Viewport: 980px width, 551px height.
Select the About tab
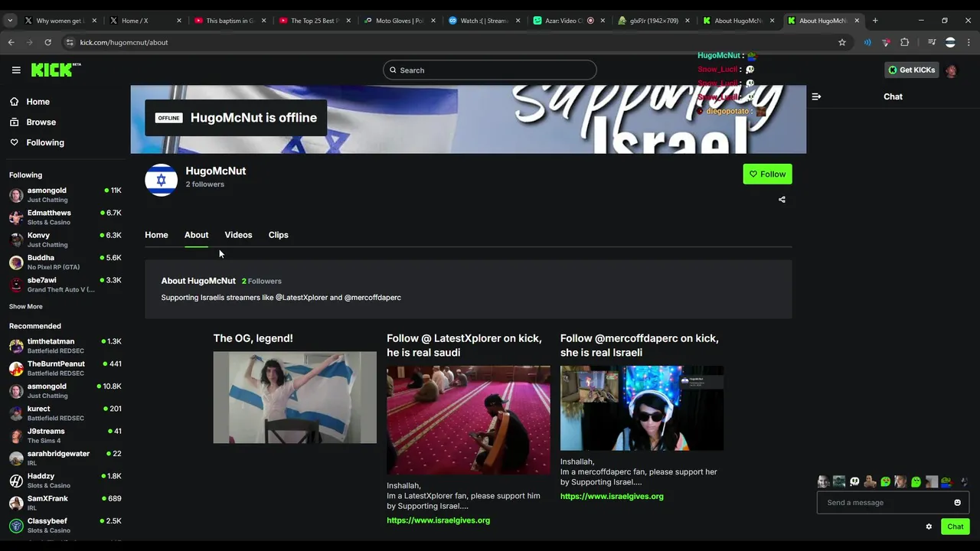click(196, 235)
